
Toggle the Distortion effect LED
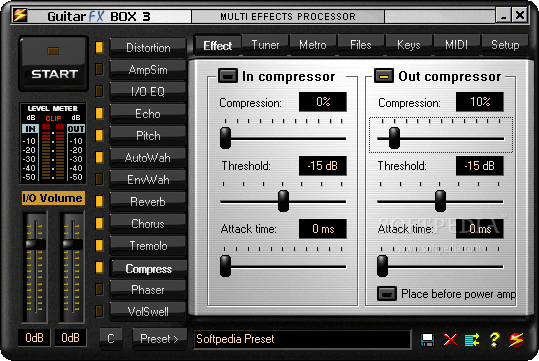(x=99, y=47)
